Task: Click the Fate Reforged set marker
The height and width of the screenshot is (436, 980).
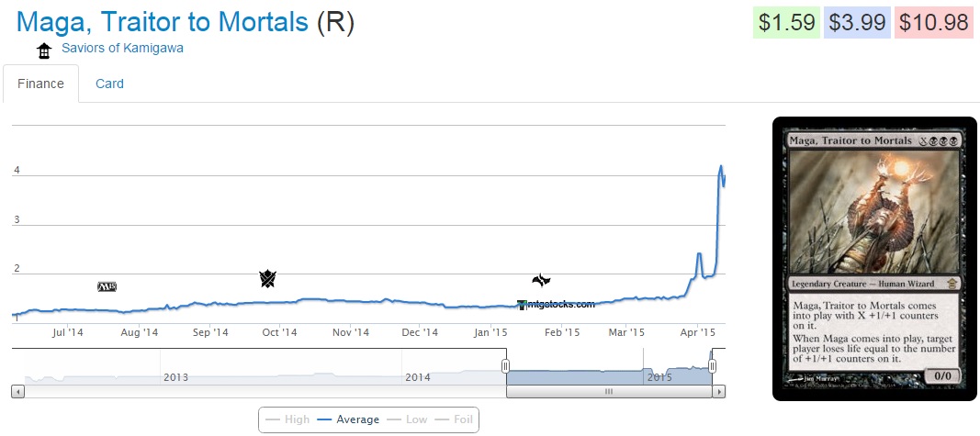Action: [541, 281]
